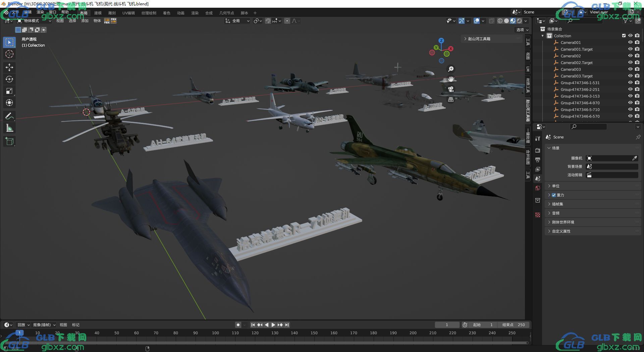Click the current frame number field
The width and height of the screenshot is (644, 352).
(447, 325)
